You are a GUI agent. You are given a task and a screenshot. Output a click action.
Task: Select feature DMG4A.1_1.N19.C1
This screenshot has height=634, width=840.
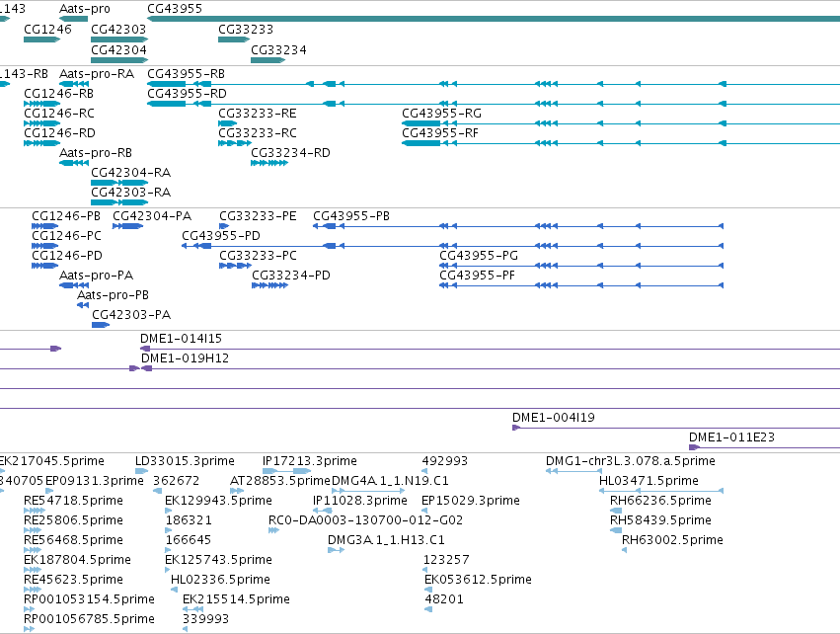[x=368, y=491]
